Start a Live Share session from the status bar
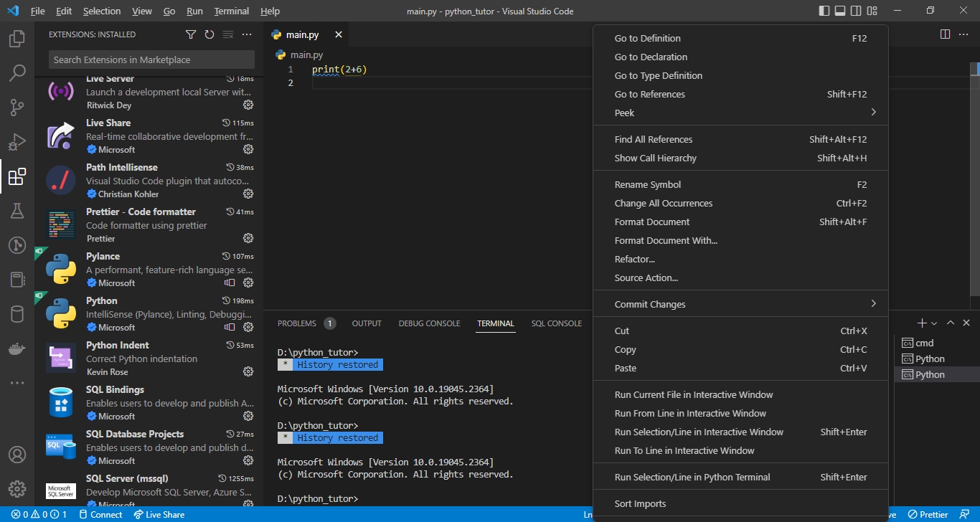The width and height of the screenshot is (980, 522). coord(159,514)
